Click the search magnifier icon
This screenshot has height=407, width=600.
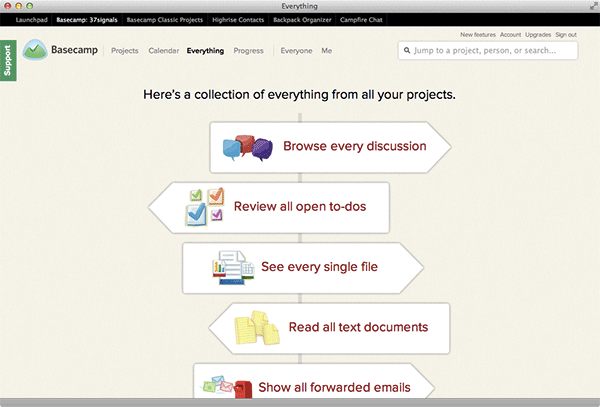[407, 50]
